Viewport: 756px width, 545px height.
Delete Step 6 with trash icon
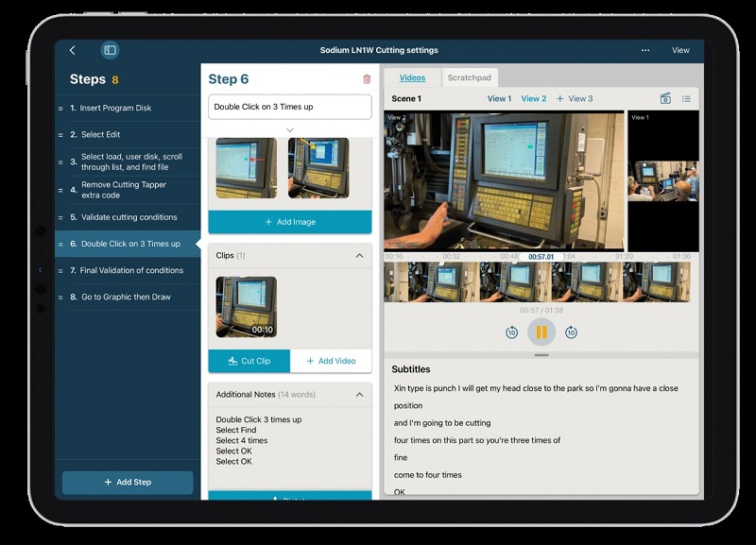coord(367,79)
